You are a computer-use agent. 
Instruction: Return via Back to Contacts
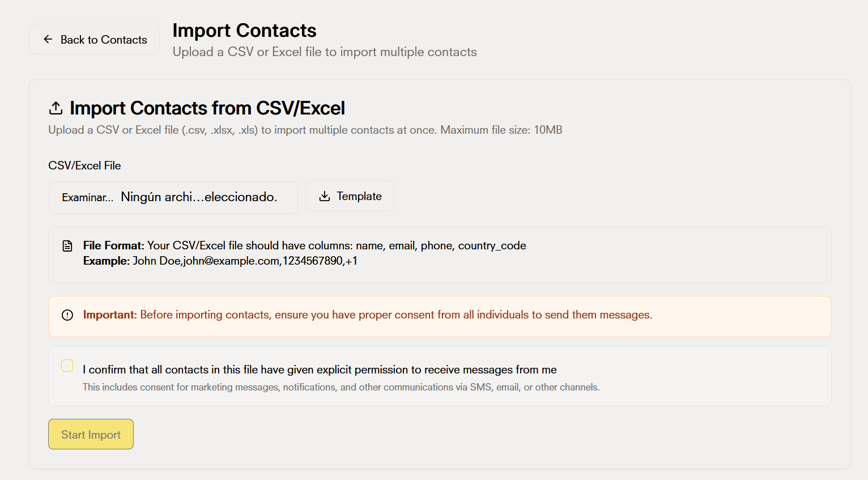pos(94,39)
